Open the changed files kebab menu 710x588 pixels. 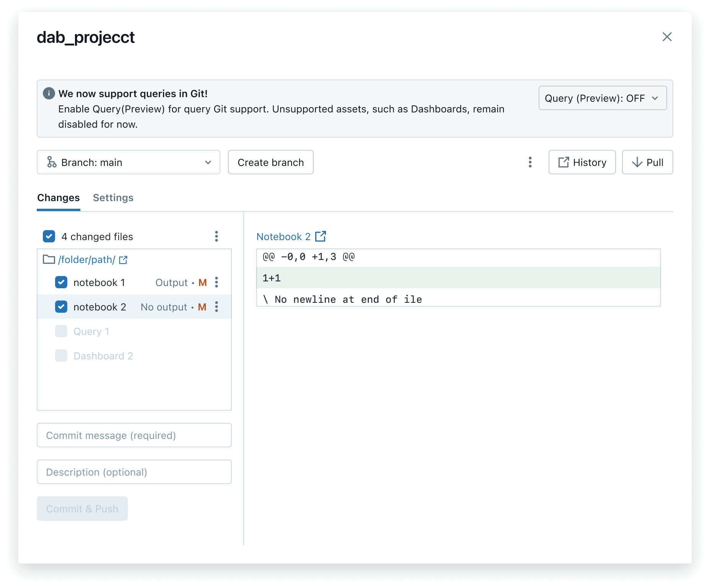(217, 236)
